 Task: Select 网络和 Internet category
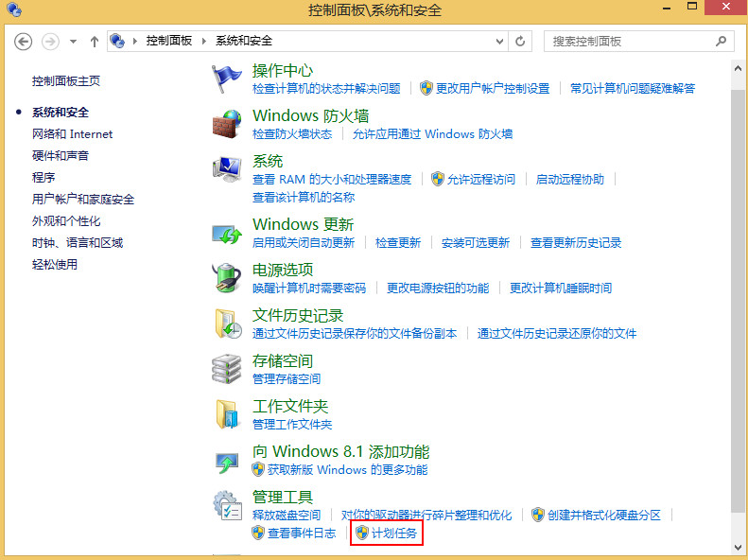point(73,134)
